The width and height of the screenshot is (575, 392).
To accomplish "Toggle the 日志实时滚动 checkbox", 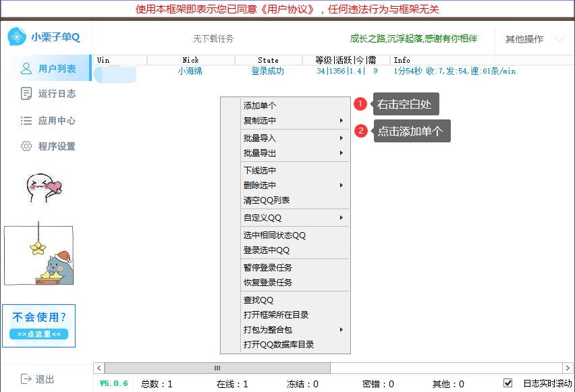I will click(508, 383).
